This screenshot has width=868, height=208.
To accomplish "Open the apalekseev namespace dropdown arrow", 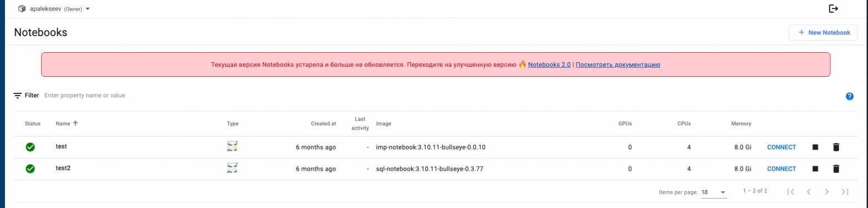I will pos(88,9).
